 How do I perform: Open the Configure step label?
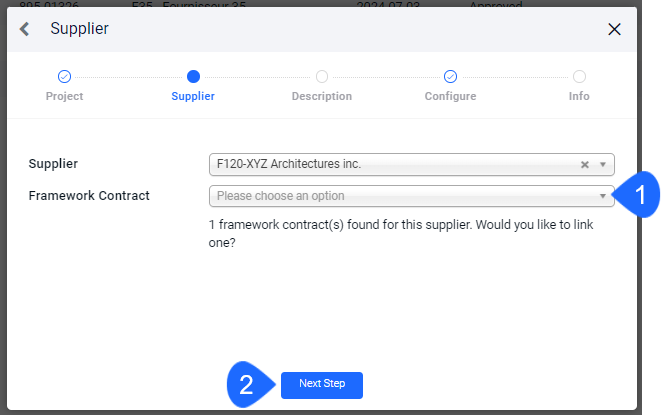click(450, 97)
